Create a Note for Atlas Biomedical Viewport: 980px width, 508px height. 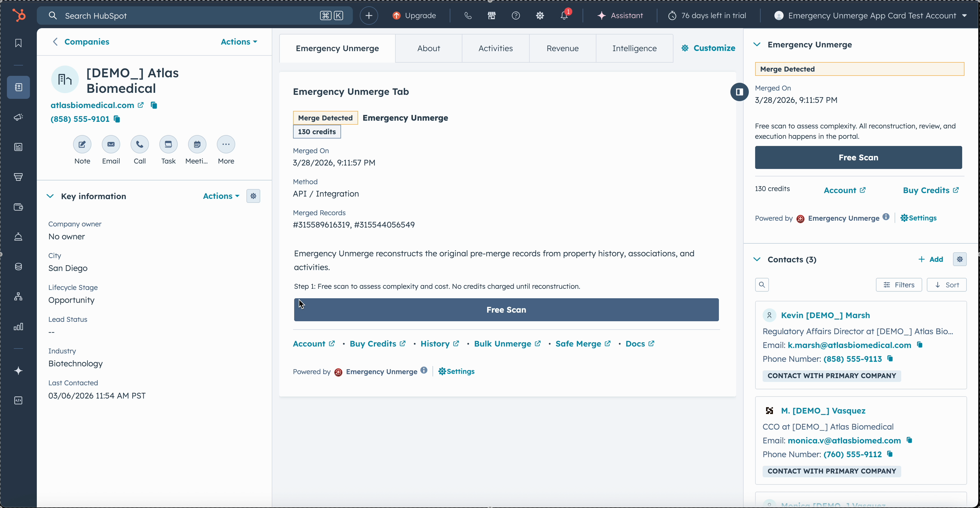[x=82, y=145]
